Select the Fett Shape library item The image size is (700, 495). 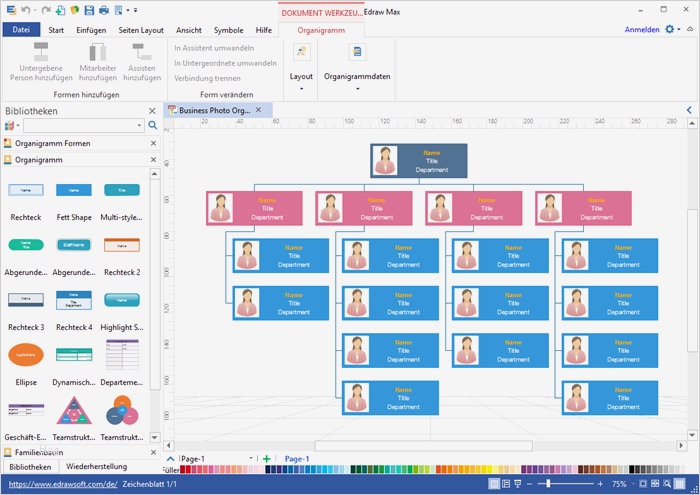[74, 190]
